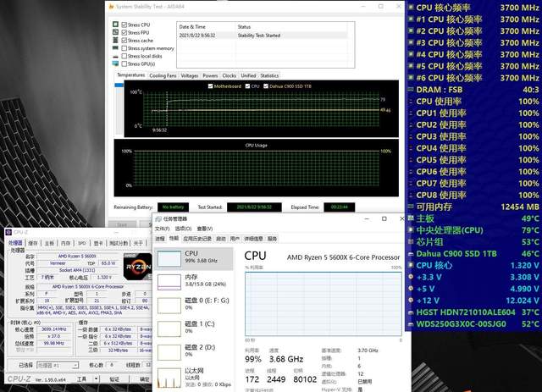
Task: Click the Stress cache icon in AIDA64
Action: pyautogui.click(x=115, y=40)
